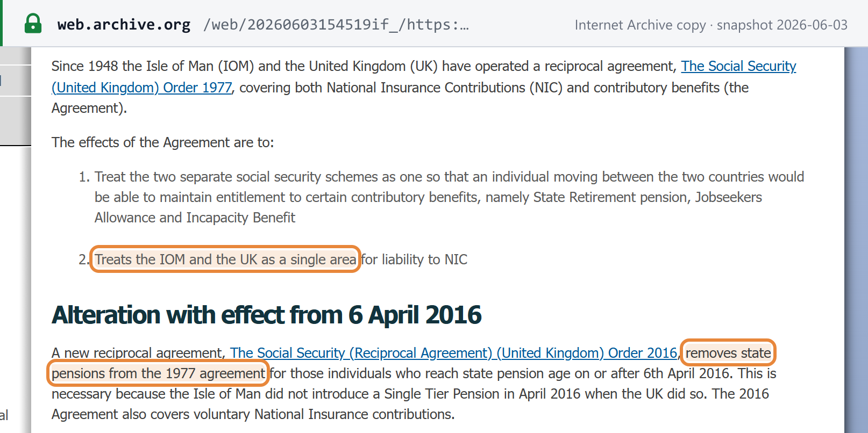The image size is (868, 433).
Task: Click 'Allowance and Incapacity Benefit' line
Action: (x=195, y=218)
